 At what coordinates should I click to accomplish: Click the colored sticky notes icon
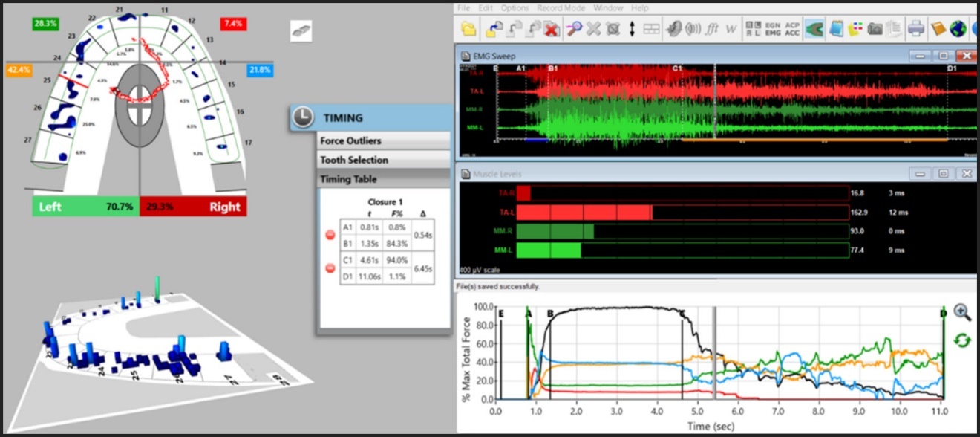(x=855, y=29)
